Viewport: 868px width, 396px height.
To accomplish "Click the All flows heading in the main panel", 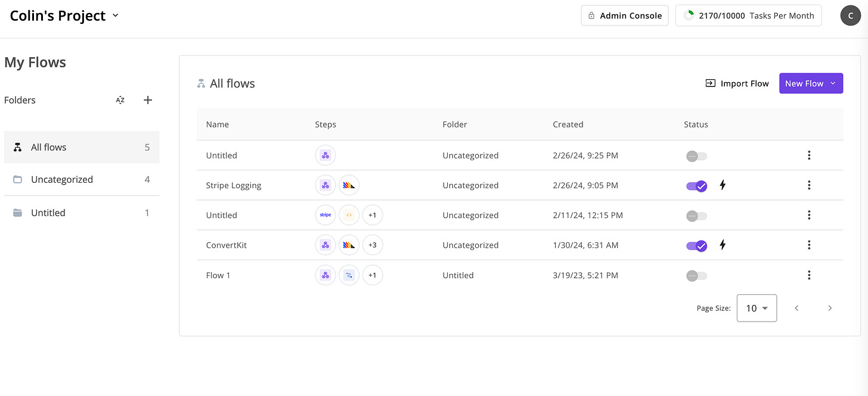I will (232, 83).
